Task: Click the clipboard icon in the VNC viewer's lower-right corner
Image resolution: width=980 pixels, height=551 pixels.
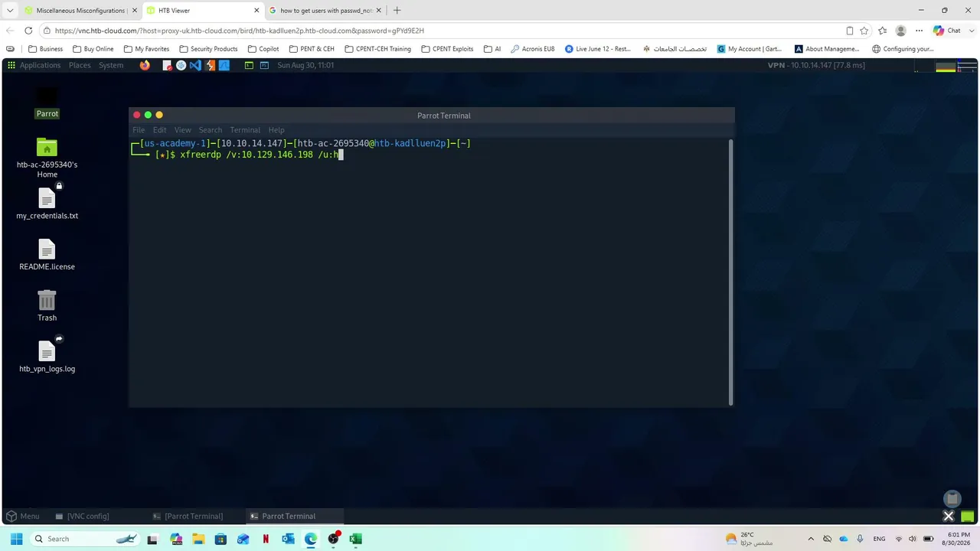Action: (952, 499)
